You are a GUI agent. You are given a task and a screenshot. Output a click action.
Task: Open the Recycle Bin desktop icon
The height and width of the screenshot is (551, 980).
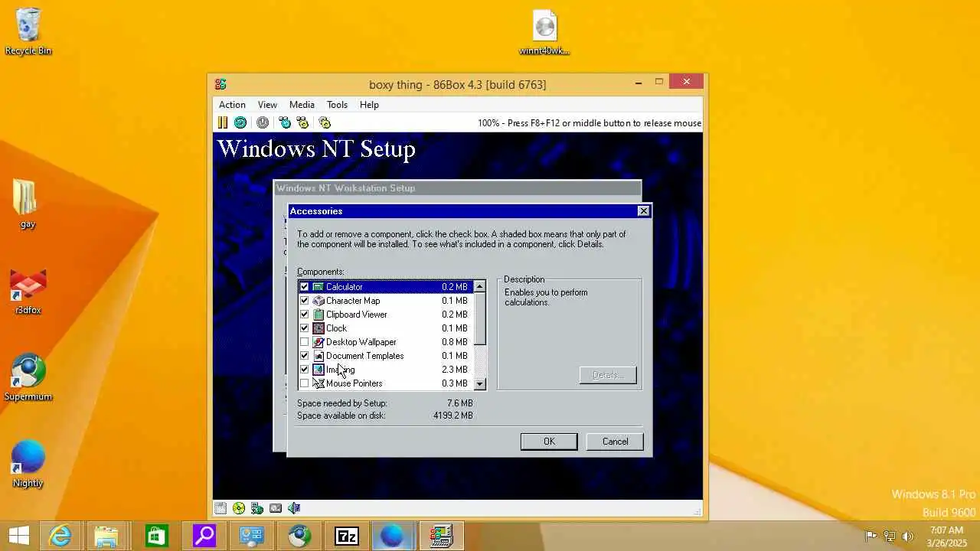[x=28, y=32]
